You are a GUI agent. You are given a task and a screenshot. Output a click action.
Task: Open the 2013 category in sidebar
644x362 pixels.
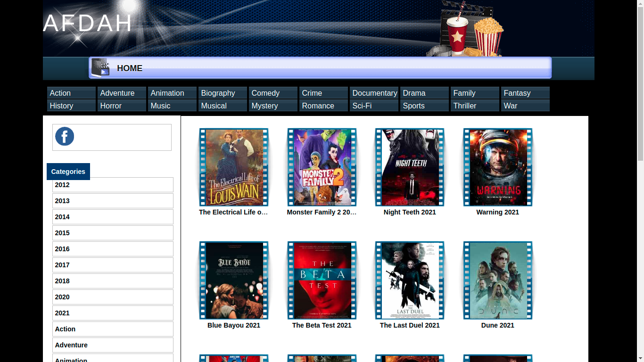(x=113, y=201)
